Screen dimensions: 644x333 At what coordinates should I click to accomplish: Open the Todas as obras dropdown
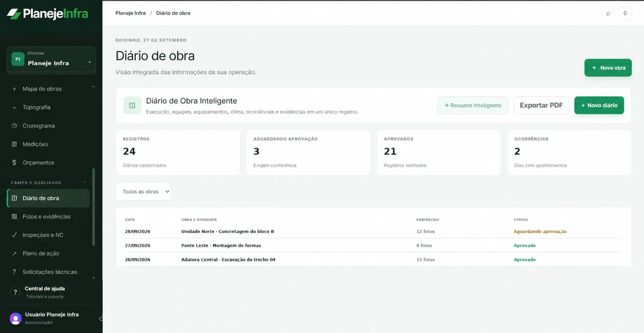pyautogui.click(x=143, y=192)
